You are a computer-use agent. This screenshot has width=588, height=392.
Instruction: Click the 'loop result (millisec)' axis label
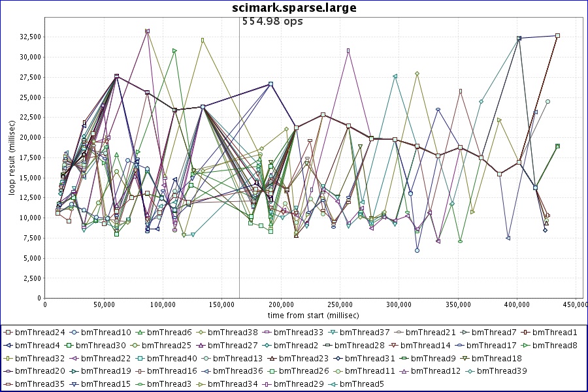click(x=10, y=161)
